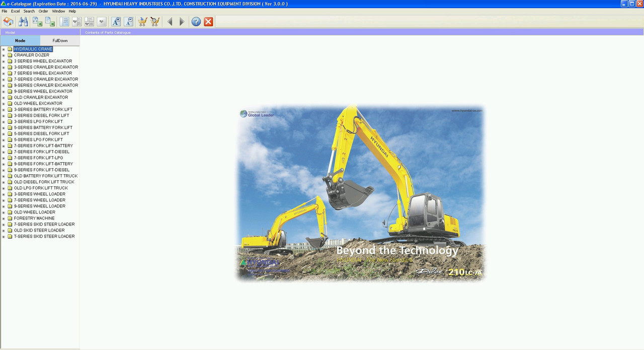This screenshot has height=350, width=644.
Task: Select the text-only list view layout icon
Action: click(64, 22)
